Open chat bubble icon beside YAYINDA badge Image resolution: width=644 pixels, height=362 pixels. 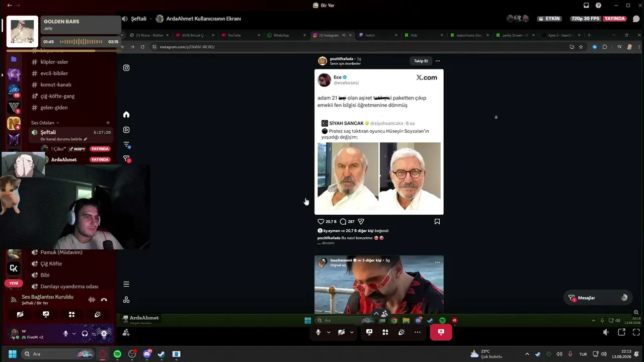(636, 19)
